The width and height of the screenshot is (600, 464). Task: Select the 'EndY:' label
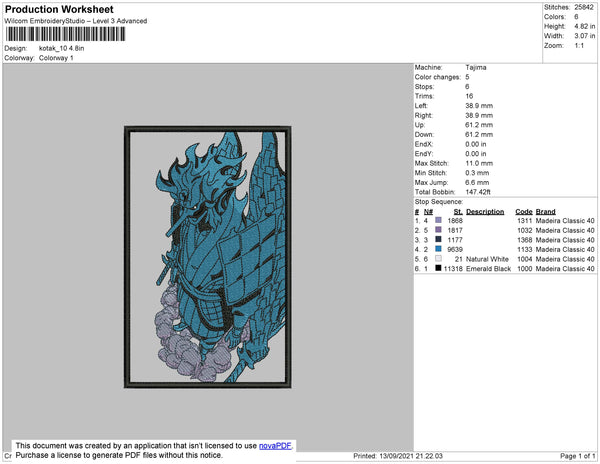click(424, 153)
